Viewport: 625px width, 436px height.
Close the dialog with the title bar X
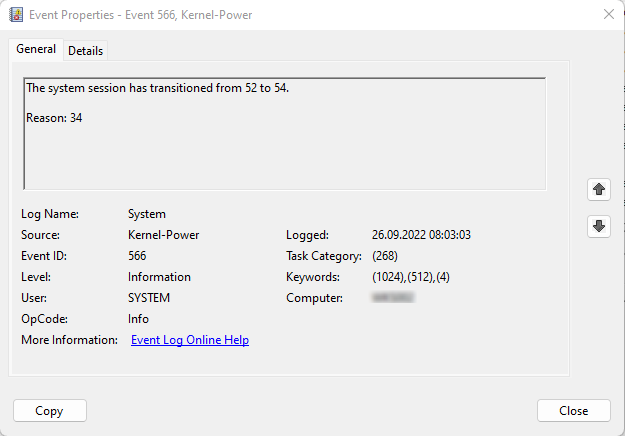tap(608, 15)
